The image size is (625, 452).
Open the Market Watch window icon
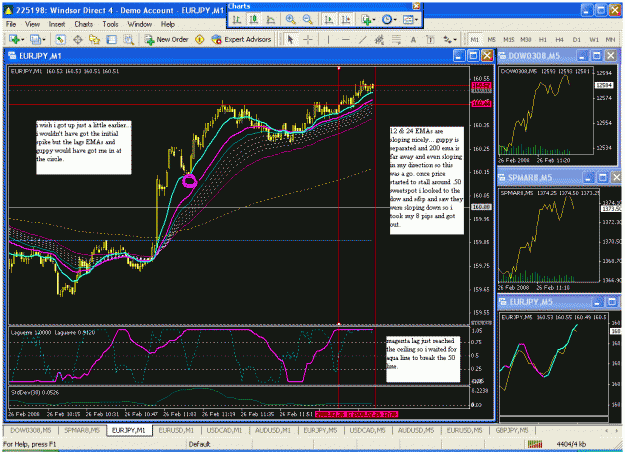[x=60, y=39]
